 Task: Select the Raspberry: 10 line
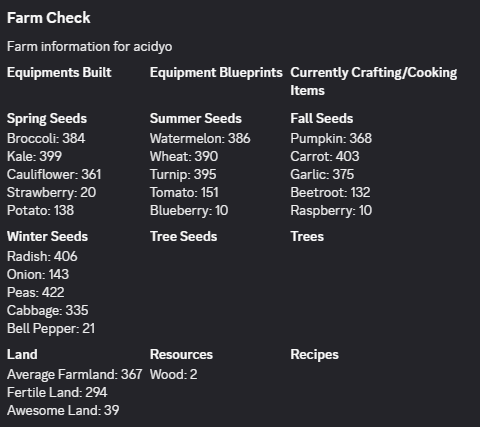331,211
